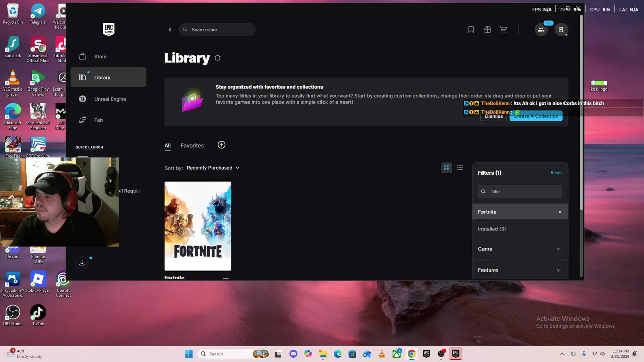The width and height of the screenshot is (644, 362).
Task: Add a new collection with plus icon
Action: pos(221,145)
